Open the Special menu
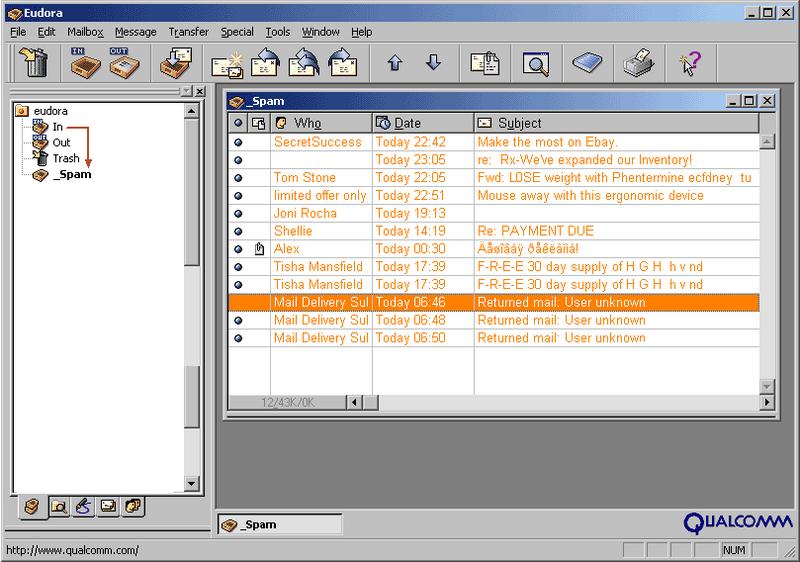 point(237,32)
